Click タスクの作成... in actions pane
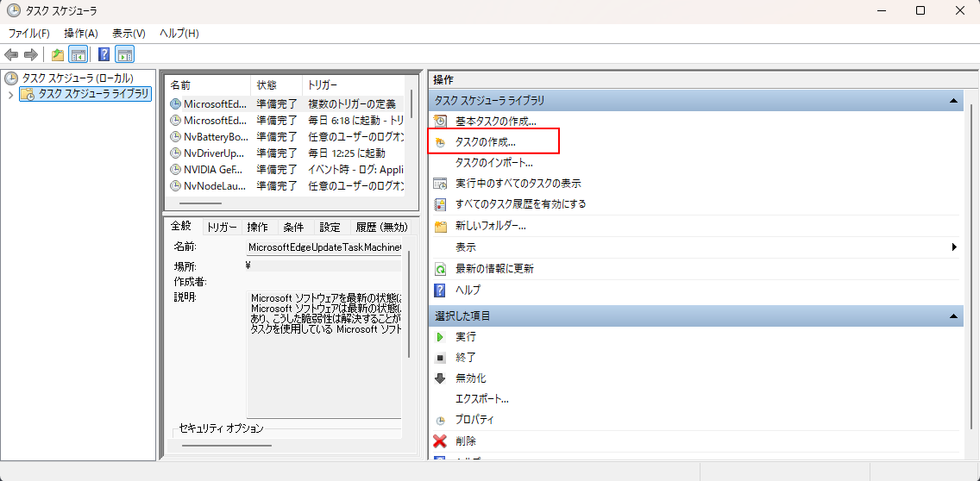This screenshot has height=481, width=980. 485,141
